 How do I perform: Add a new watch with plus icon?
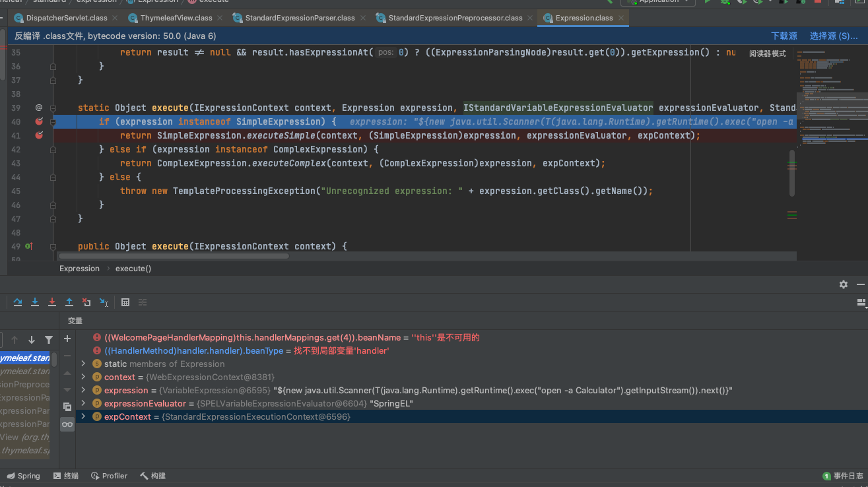[x=67, y=339]
